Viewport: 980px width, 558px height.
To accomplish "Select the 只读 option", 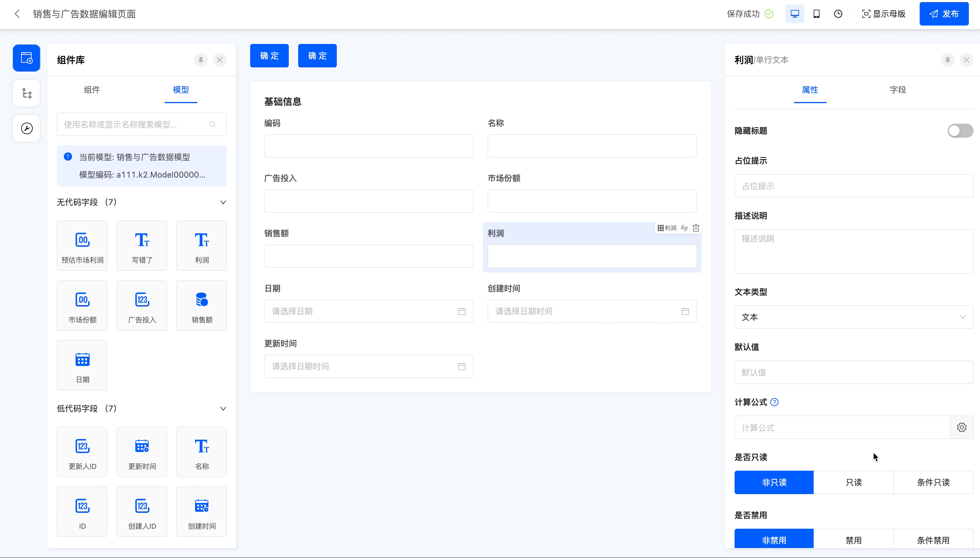I will coord(853,482).
